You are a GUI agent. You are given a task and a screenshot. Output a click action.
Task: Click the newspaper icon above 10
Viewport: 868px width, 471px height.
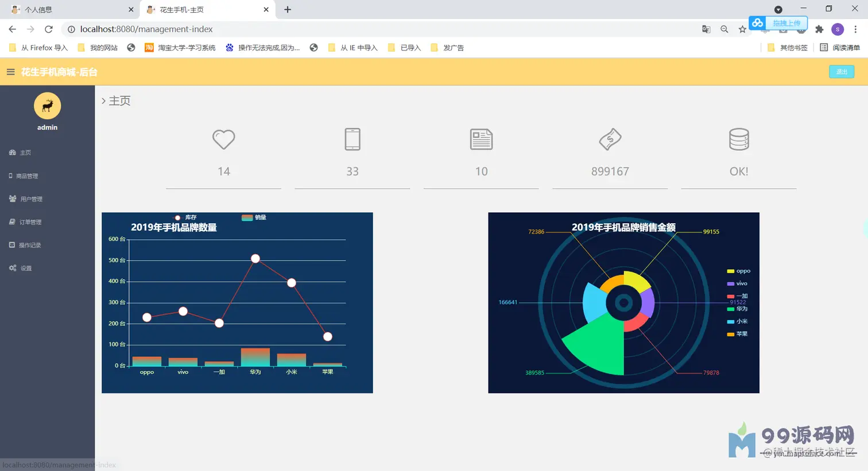click(481, 139)
